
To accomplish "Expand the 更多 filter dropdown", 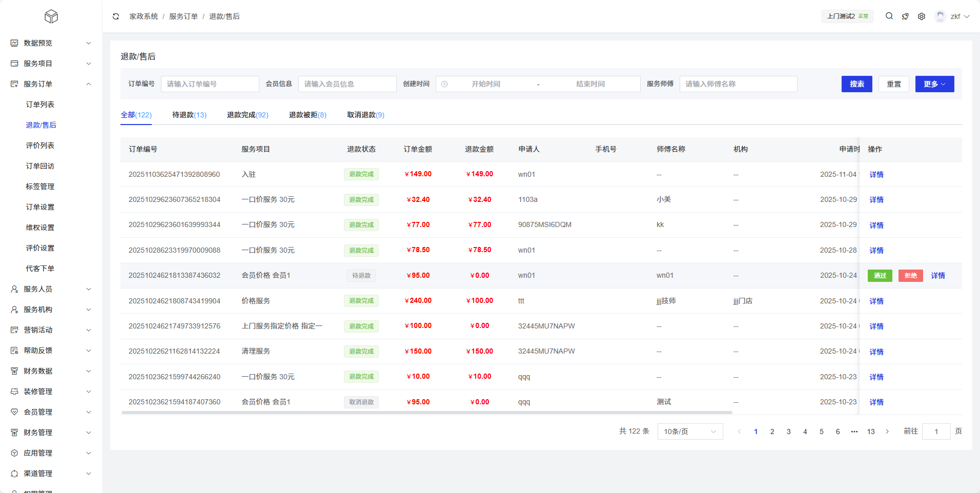I will pos(934,84).
